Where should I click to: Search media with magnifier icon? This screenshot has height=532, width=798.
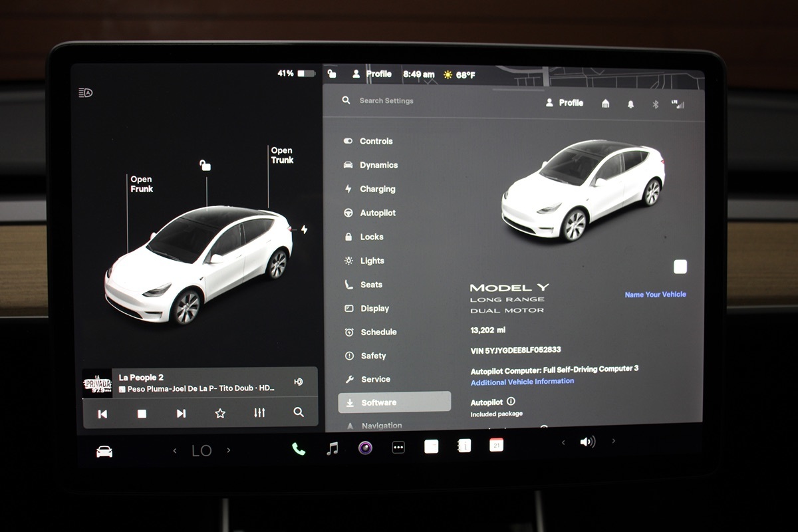click(299, 412)
